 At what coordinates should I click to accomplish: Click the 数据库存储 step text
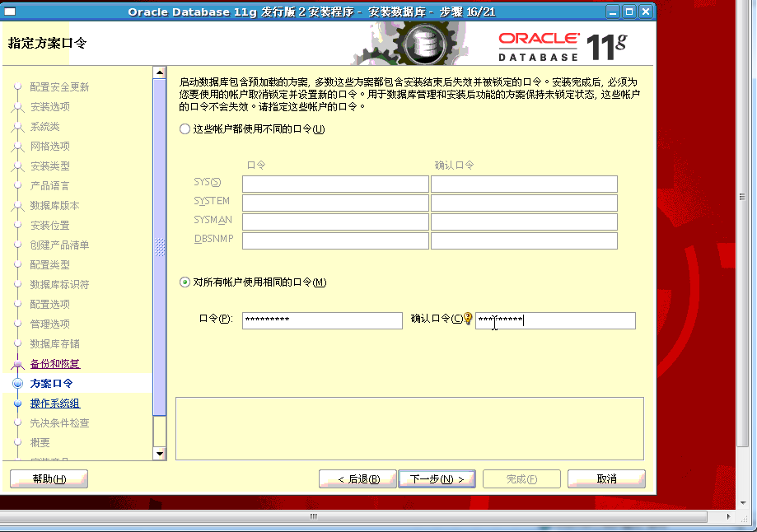click(54, 343)
